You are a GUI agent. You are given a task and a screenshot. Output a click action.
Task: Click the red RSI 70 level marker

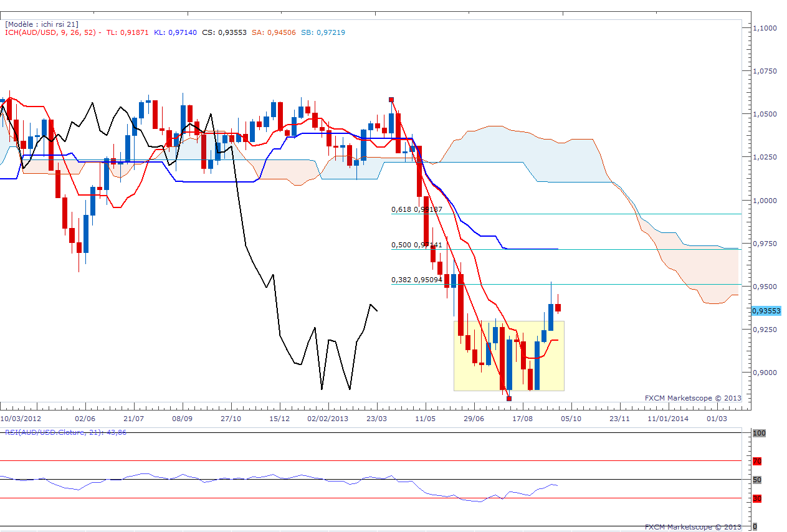[757, 462]
